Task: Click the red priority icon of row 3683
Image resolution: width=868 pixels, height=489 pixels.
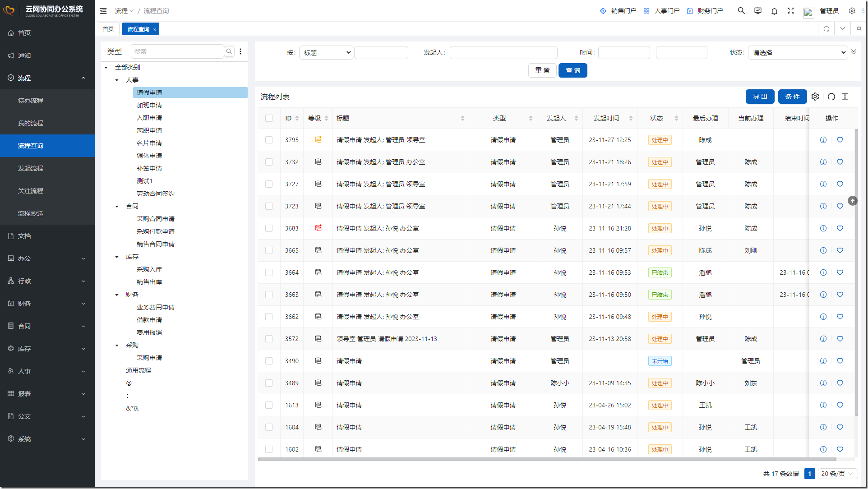Action: click(318, 228)
